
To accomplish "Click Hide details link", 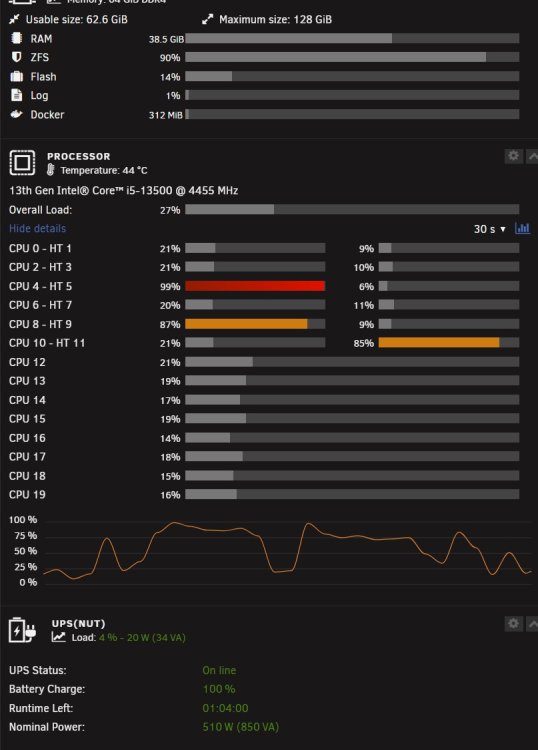I will [x=37, y=228].
